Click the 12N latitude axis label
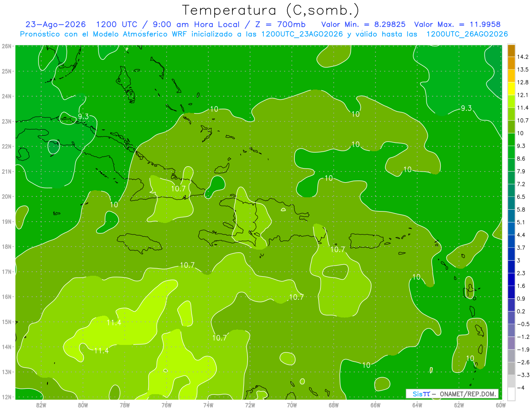The height and width of the screenshot is (411, 532). pyautogui.click(x=7, y=397)
